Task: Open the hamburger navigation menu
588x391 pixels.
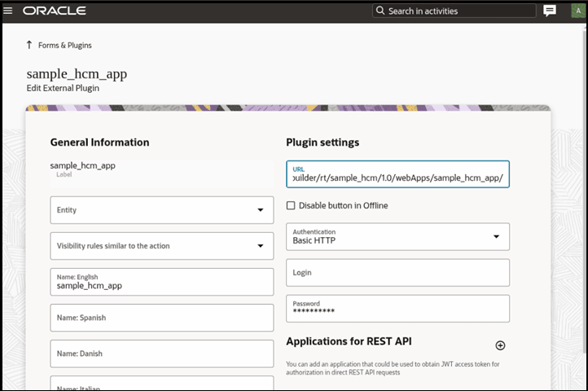Action: click(8, 11)
